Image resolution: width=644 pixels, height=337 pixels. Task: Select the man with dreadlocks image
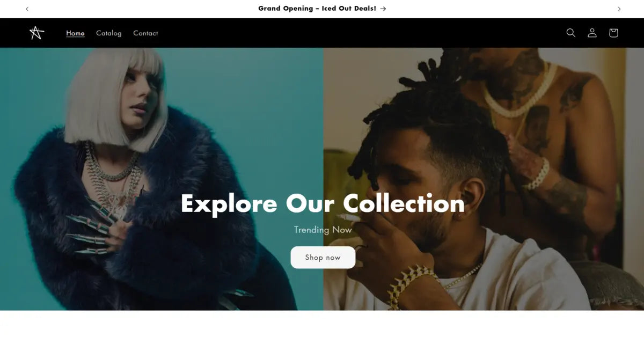point(483,179)
